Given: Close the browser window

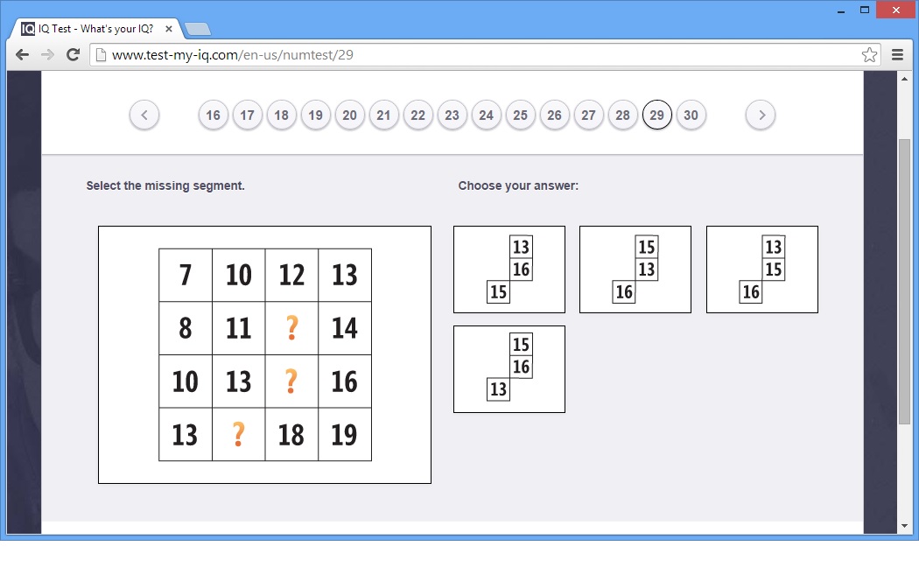Looking at the screenshot, I should tap(896, 10).
